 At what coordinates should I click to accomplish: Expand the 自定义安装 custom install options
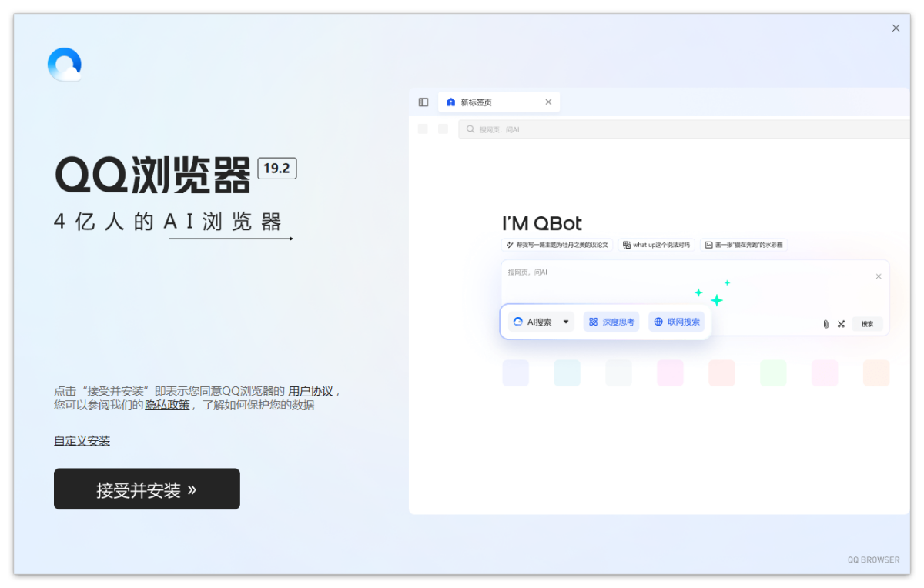pos(82,440)
